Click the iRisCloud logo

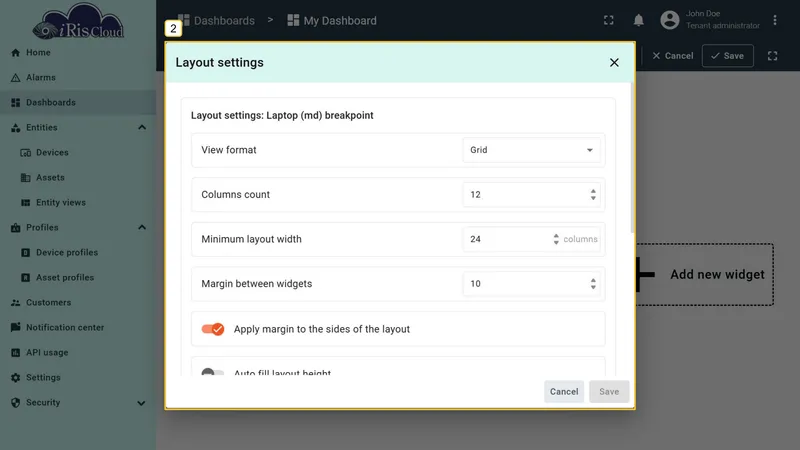point(78,22)
